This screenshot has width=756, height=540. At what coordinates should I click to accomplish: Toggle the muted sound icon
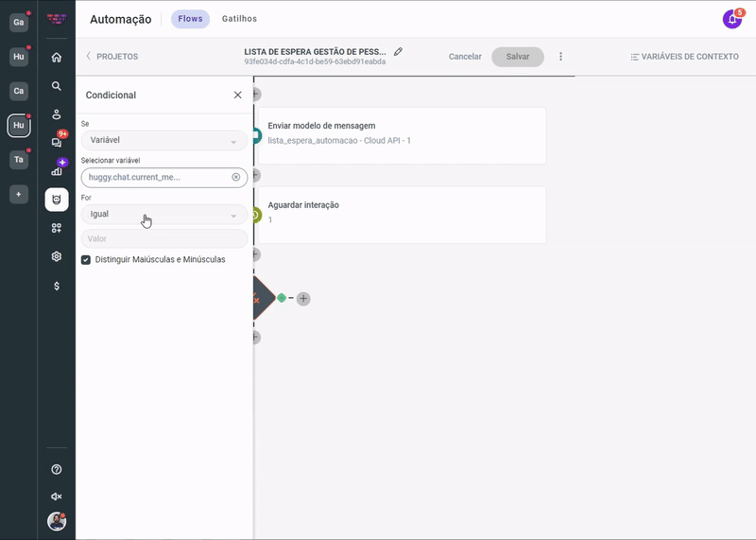point(57,496)
